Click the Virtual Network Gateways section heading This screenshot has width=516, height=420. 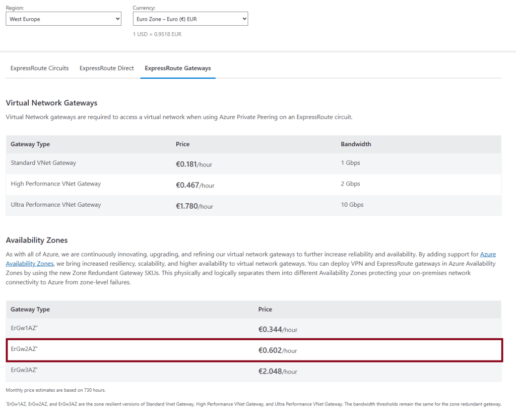click(51, 103)
